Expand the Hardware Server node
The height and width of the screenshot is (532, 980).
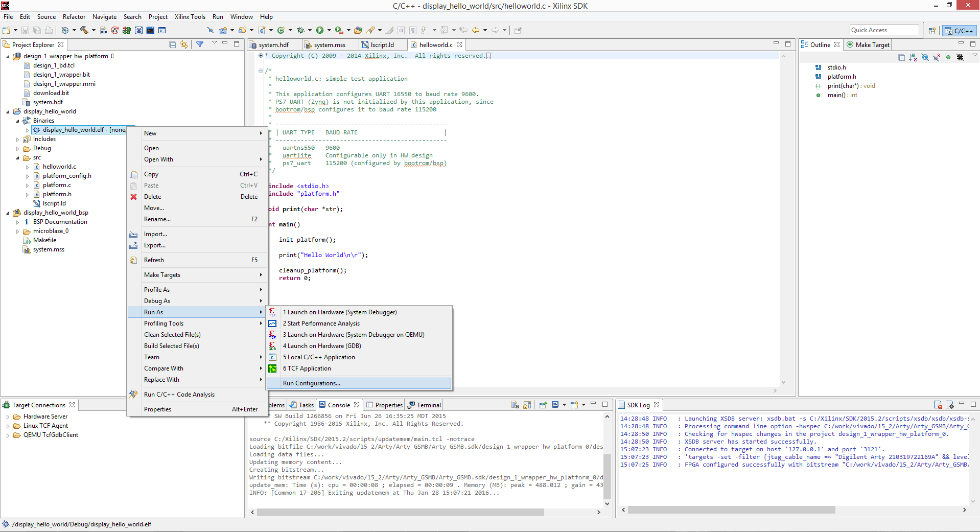click(8, 417)
